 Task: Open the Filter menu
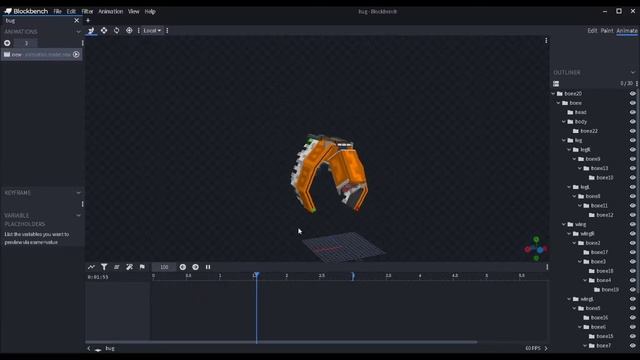point(87,11)
